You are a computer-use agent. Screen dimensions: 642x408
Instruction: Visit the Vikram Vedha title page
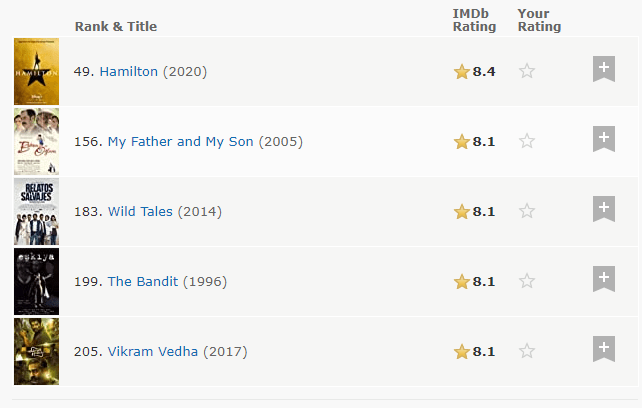(153, 352)
